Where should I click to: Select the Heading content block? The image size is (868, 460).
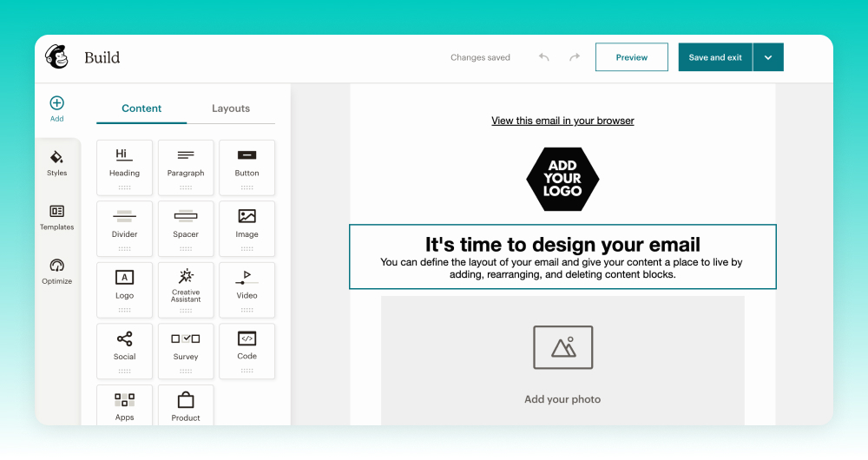click(124, 161)
